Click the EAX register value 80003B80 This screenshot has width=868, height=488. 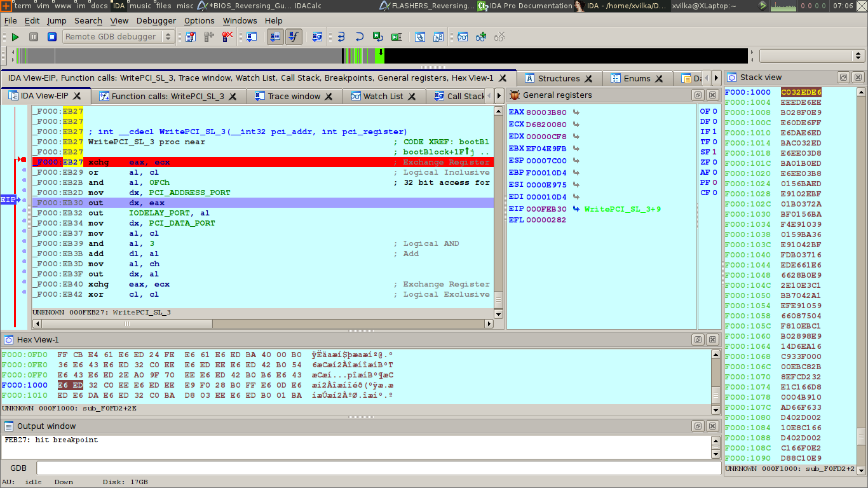[x=546, y=112]
